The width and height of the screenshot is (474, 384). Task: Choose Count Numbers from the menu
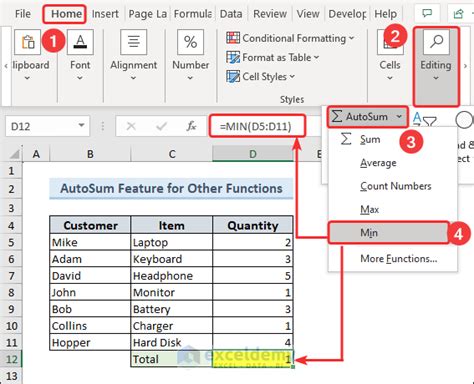coord(396,186)
